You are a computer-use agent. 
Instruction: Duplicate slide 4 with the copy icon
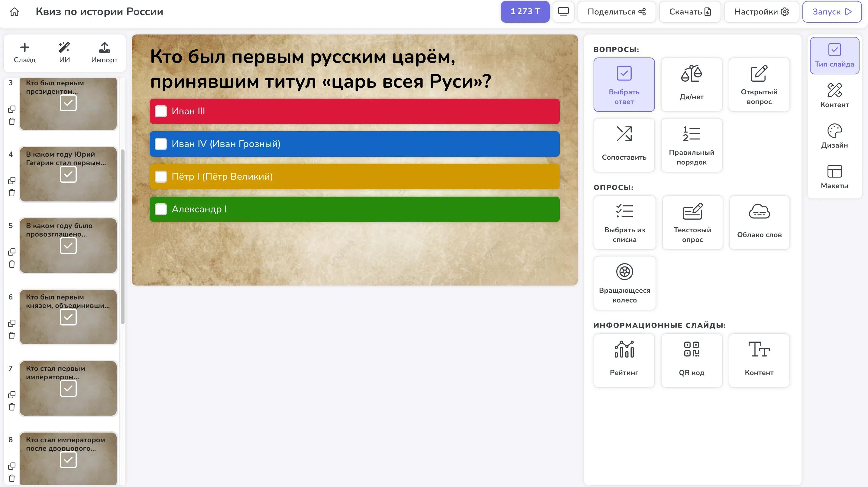click(12, 181)
